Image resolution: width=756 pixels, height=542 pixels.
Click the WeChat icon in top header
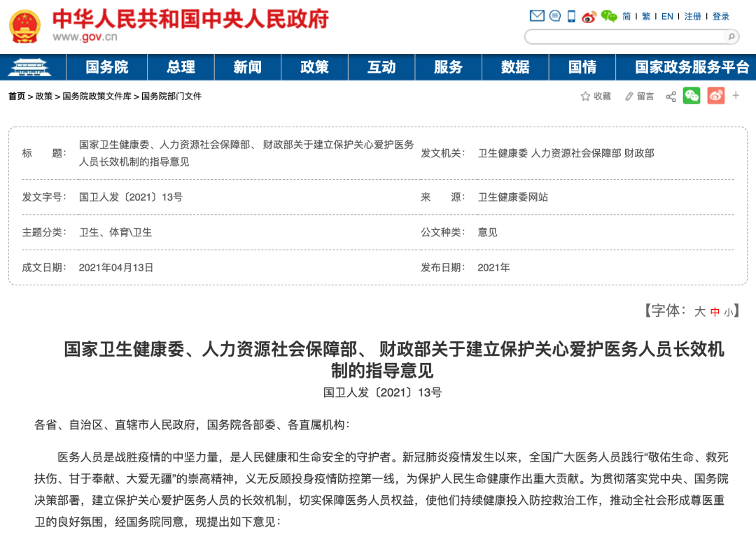[x=608, y=16]
